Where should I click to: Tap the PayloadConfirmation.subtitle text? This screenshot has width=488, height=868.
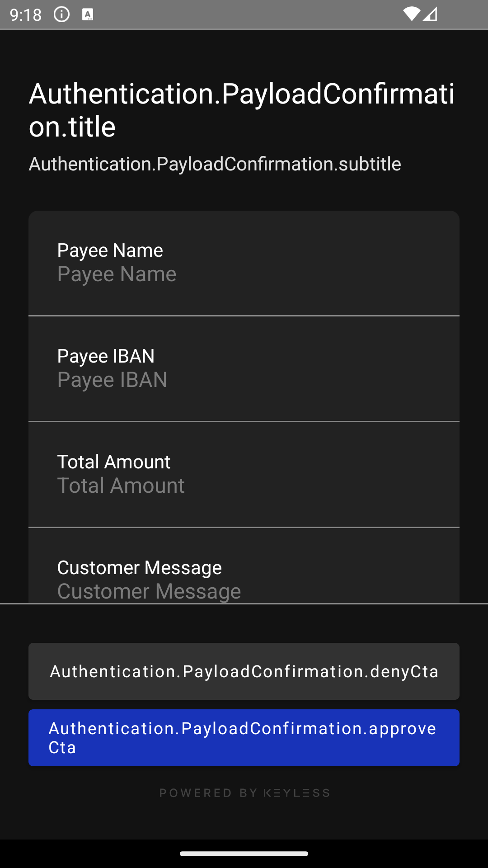215,164
